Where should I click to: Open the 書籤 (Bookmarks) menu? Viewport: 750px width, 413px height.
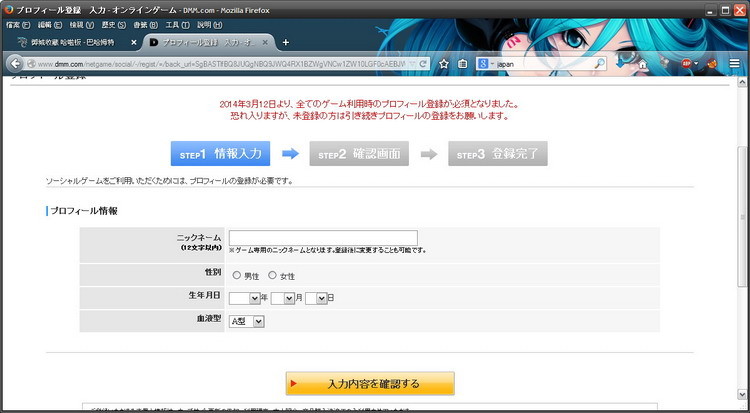click(145, 25)
